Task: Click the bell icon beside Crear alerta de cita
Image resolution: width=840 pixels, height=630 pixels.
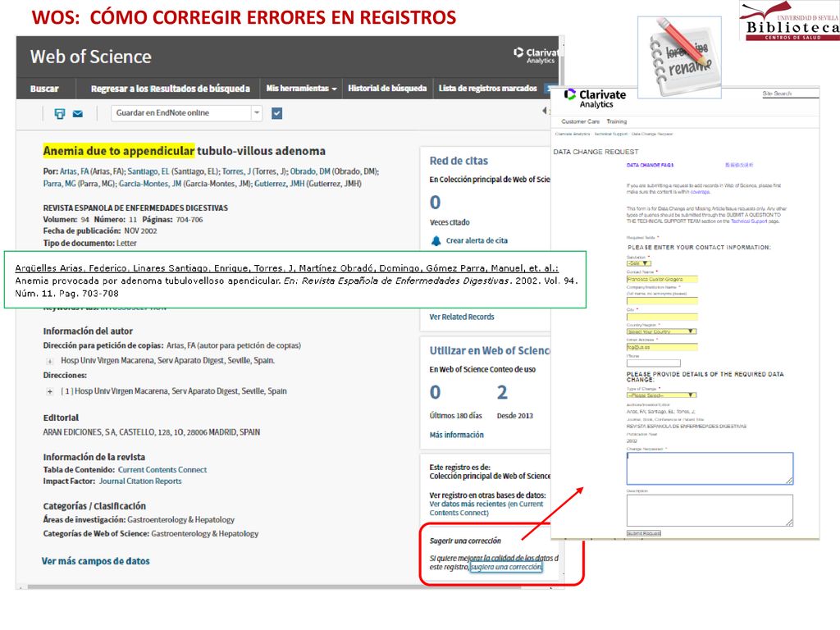Action: pos(436,241)
